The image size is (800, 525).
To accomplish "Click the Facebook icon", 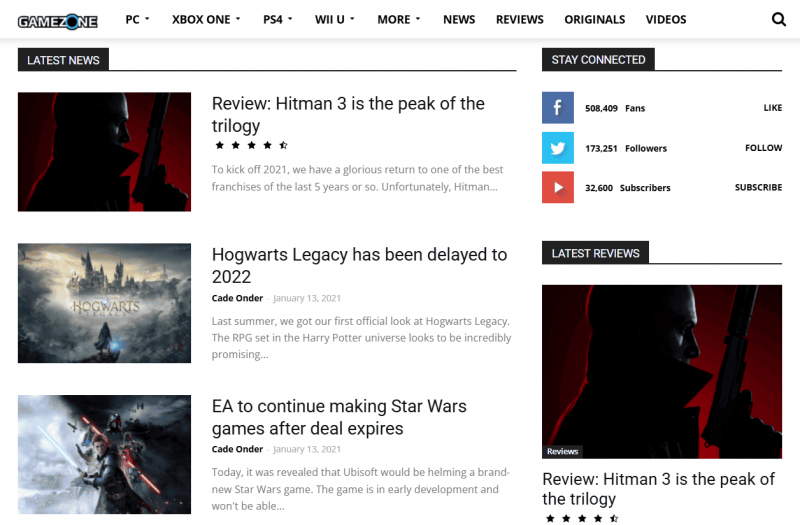I will coord(558,108).
